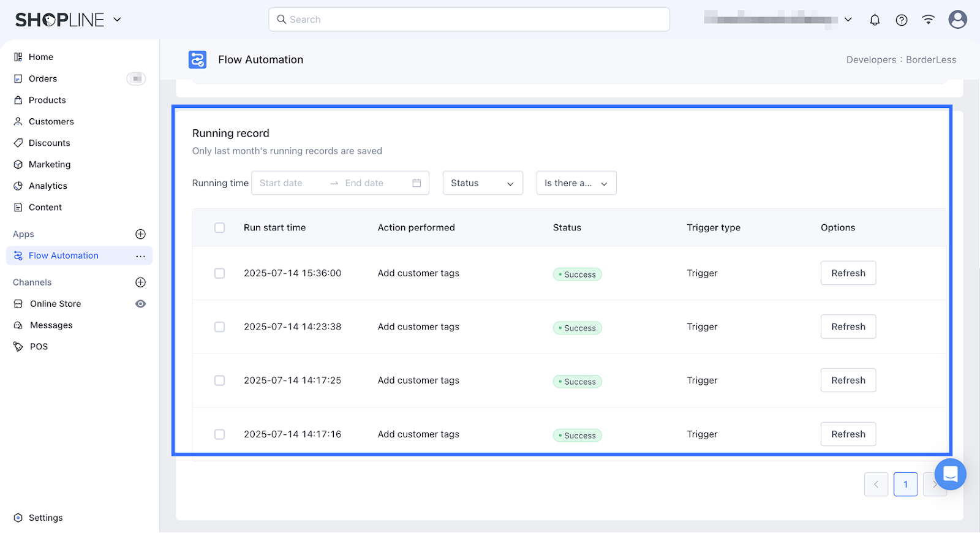Expand the Status filter dropdown
This screenshot has width=980, height=533.
pyautogui.click(x=482, y=183)
